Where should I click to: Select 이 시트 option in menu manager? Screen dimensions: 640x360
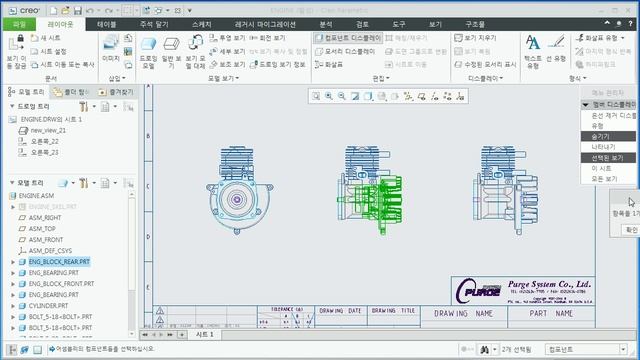coord(608,168)
